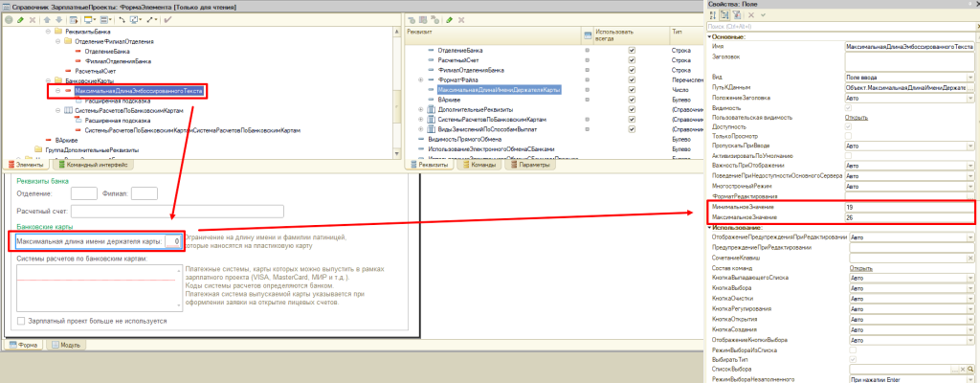Toggle the ТолькоПросмотр checkbox in properties
The image size is (980, 383).
click(849, 137)
